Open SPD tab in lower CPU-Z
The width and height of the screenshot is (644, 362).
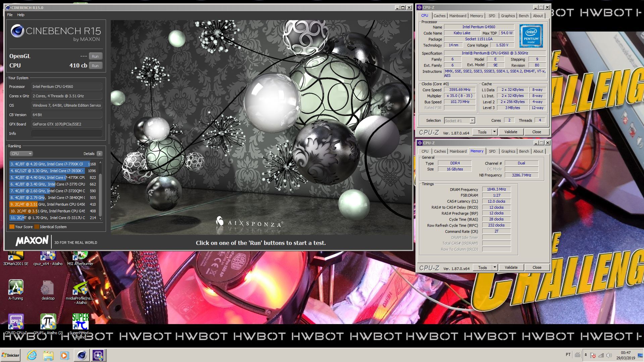click(492, 151)
